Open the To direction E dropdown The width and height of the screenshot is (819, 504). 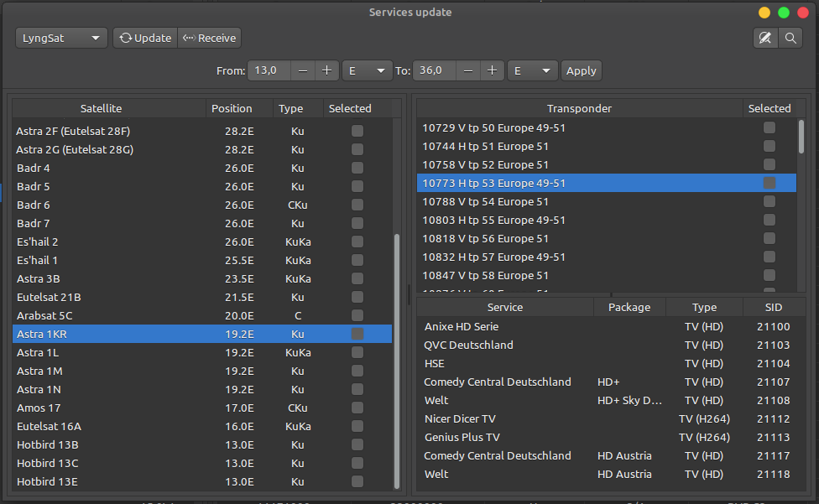tap(533, 71)
